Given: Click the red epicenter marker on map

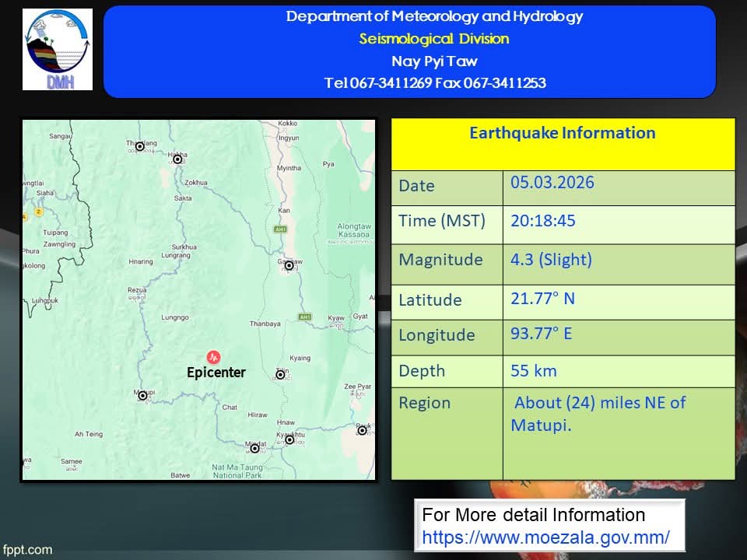Looking at the screenshot, I should [213, 357].
